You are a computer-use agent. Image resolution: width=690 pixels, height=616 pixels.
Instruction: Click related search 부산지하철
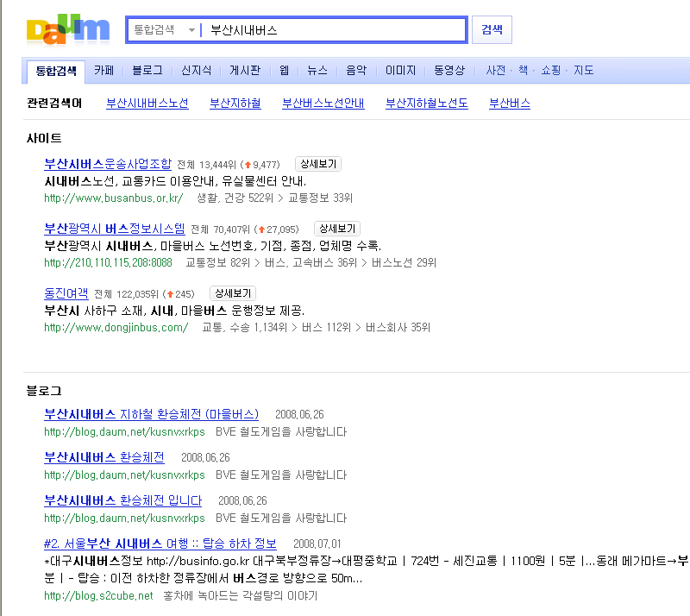click(x=235, y=104)
